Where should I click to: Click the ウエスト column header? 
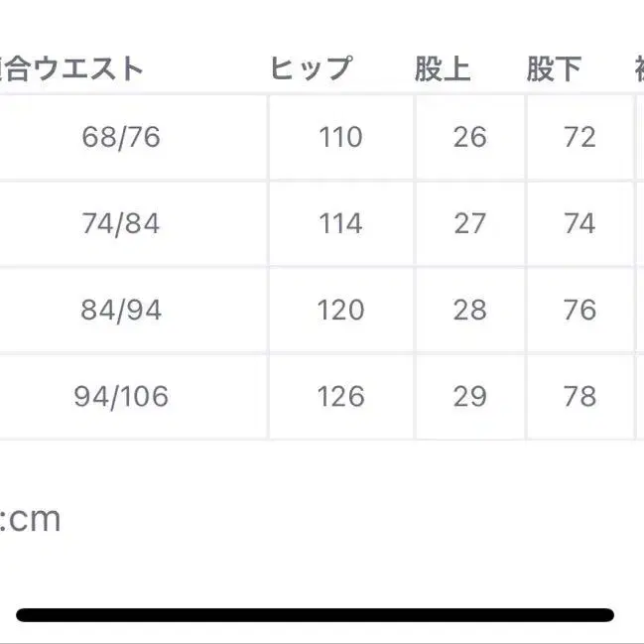pos(73,68)
